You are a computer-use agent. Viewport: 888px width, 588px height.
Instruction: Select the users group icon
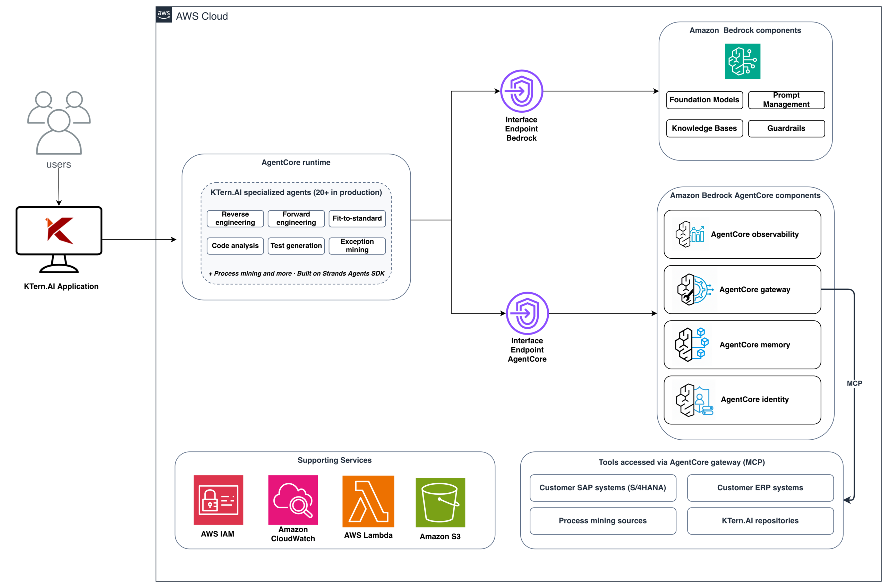(x=59, y=123)
